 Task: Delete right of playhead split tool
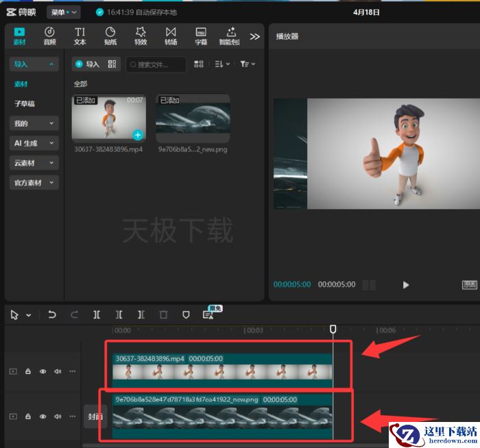pos(141,314)
